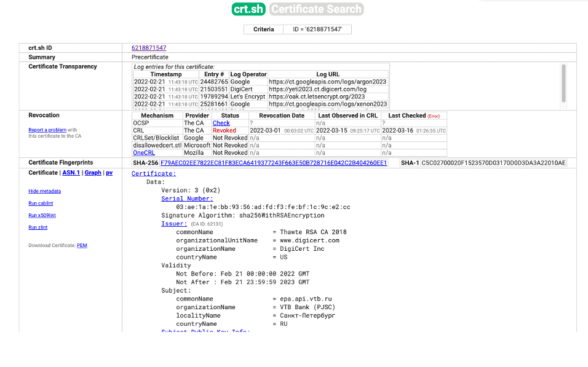588x367 pixels.
Task: Open the Certificate Search header link
Action: pos(316,9)
